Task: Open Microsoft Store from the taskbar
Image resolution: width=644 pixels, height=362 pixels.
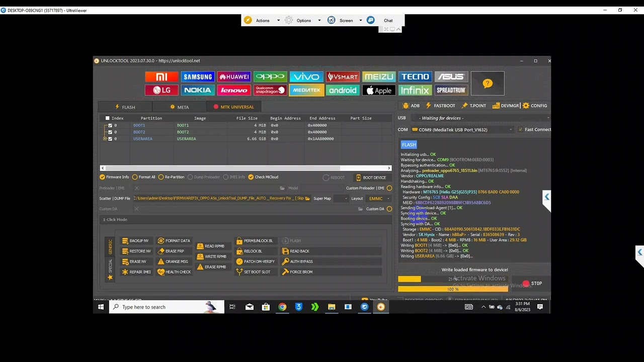Action: point(266,307)
